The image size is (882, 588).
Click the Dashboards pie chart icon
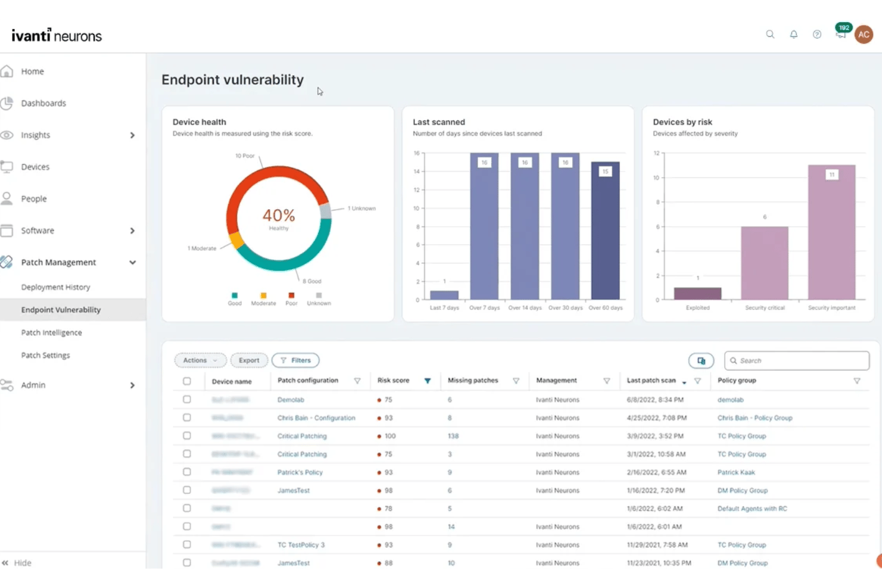[7, 103]
